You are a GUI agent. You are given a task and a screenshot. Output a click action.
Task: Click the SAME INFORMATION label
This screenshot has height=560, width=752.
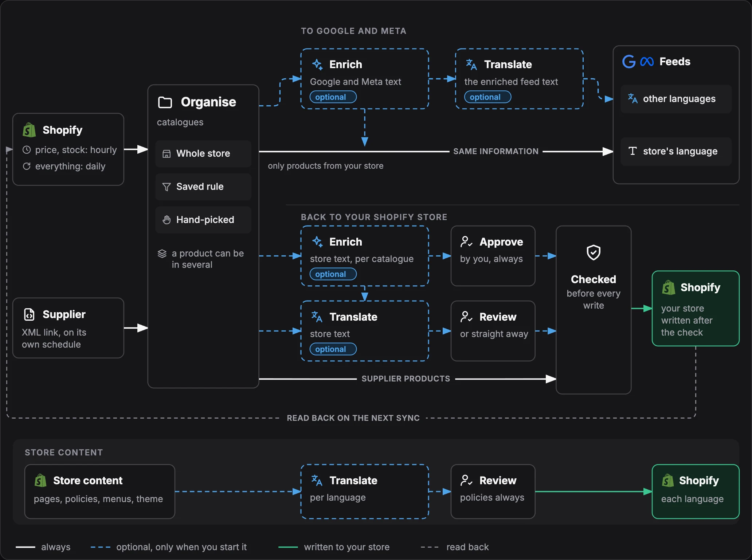(496, 151)
